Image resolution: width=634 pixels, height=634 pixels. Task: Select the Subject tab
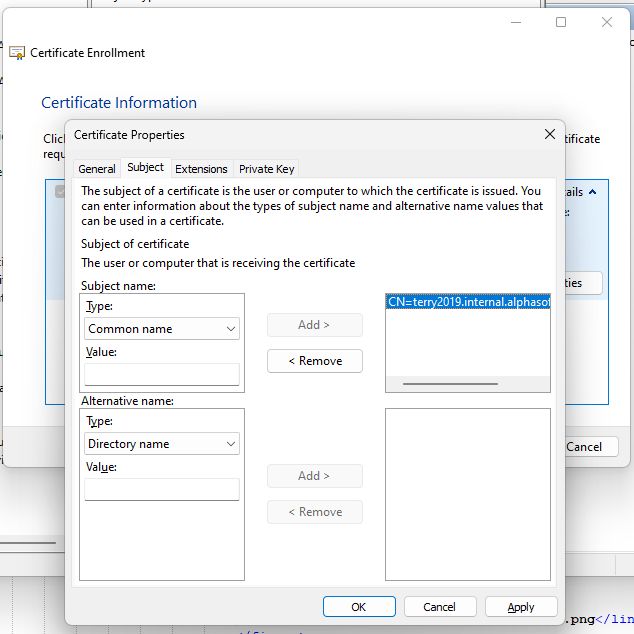click(x=145, y=167)
